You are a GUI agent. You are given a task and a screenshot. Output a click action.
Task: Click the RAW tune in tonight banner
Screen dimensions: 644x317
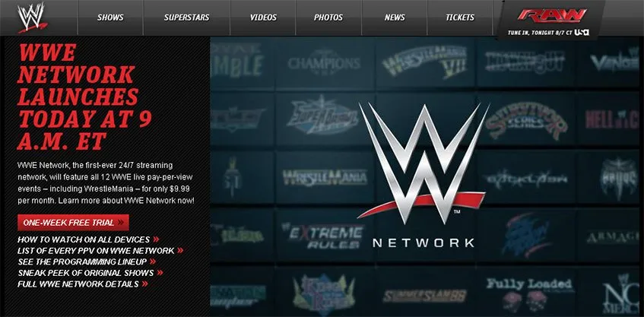(550, 20)
